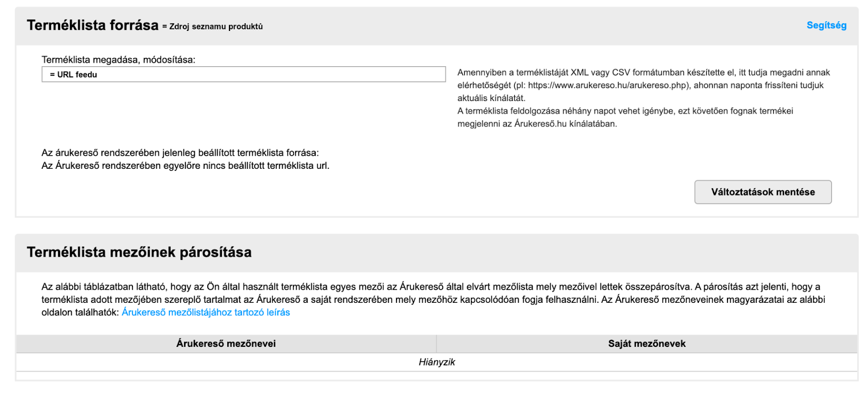Click the Árukereső.hu kínálatában text
868x394 pixels.
pos(565,124)
